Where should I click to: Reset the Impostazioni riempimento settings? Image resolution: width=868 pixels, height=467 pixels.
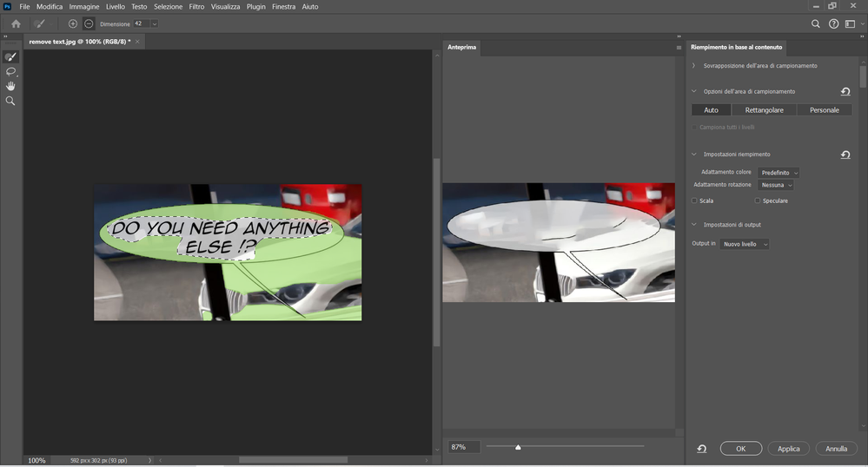(845, 155)
